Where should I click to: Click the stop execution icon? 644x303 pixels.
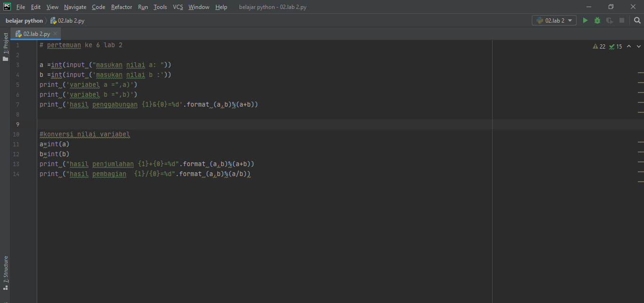pos(622,20)
